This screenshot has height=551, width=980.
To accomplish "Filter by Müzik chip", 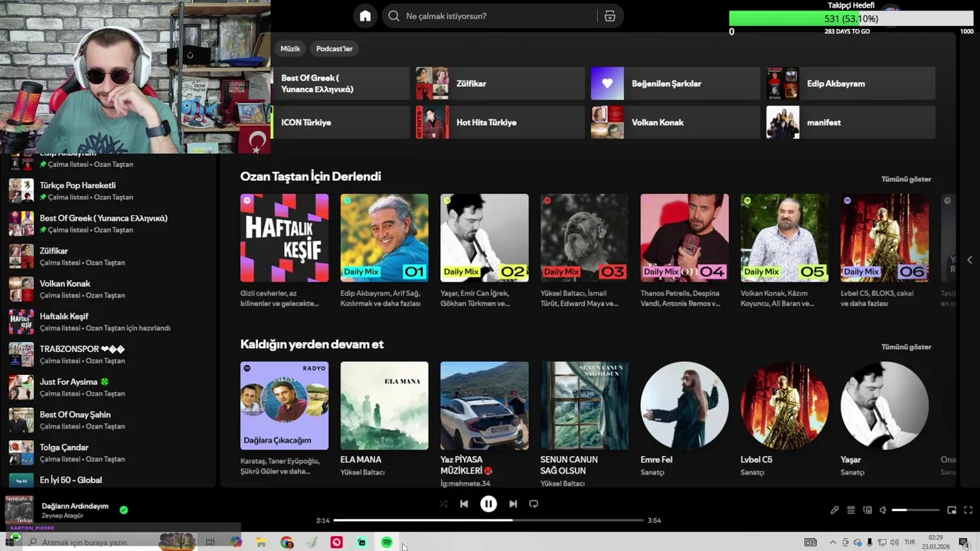I will [x=290, y=48].
